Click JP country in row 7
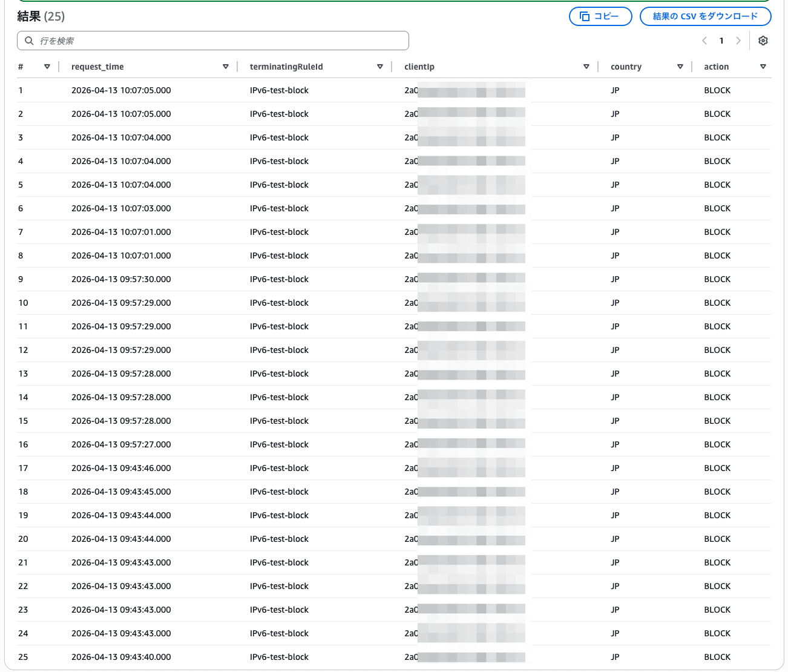The height and width of the screenshot is (672, 788). (615, 232)
